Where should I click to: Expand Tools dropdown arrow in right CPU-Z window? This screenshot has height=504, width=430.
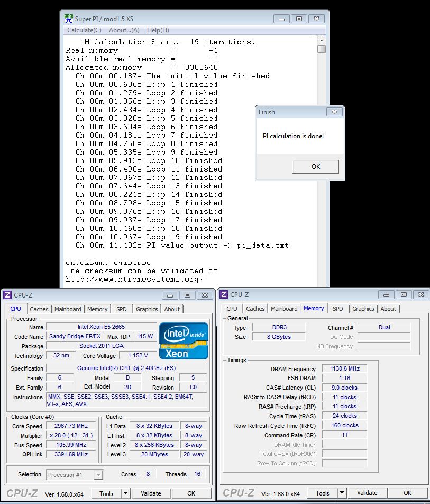(342, 493)
